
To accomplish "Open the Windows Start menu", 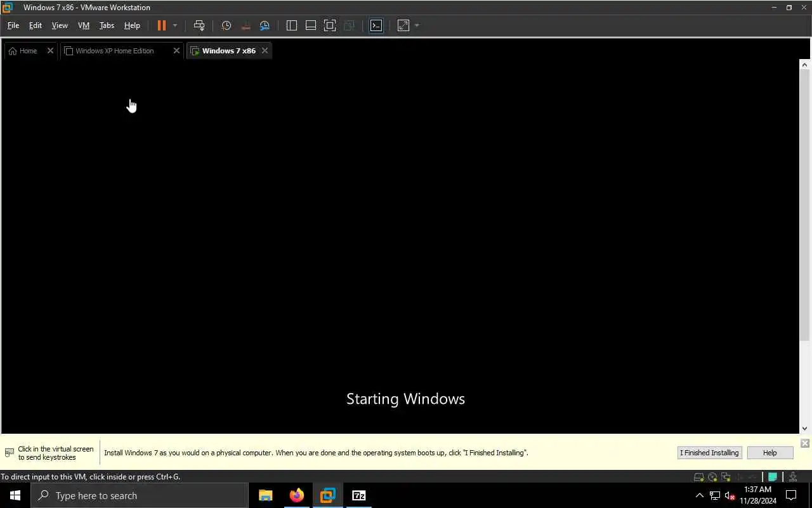I will 15,495.
